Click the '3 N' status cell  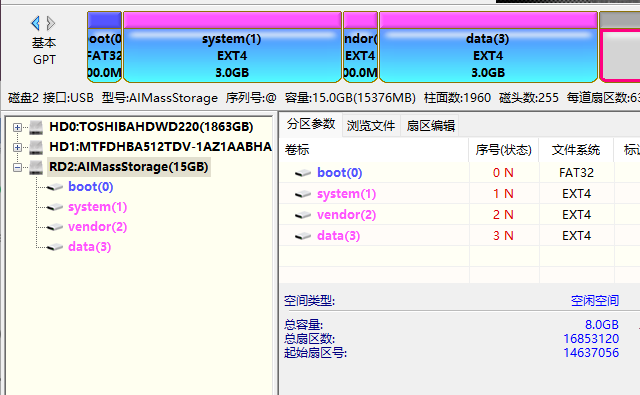[x=504, y=235]
